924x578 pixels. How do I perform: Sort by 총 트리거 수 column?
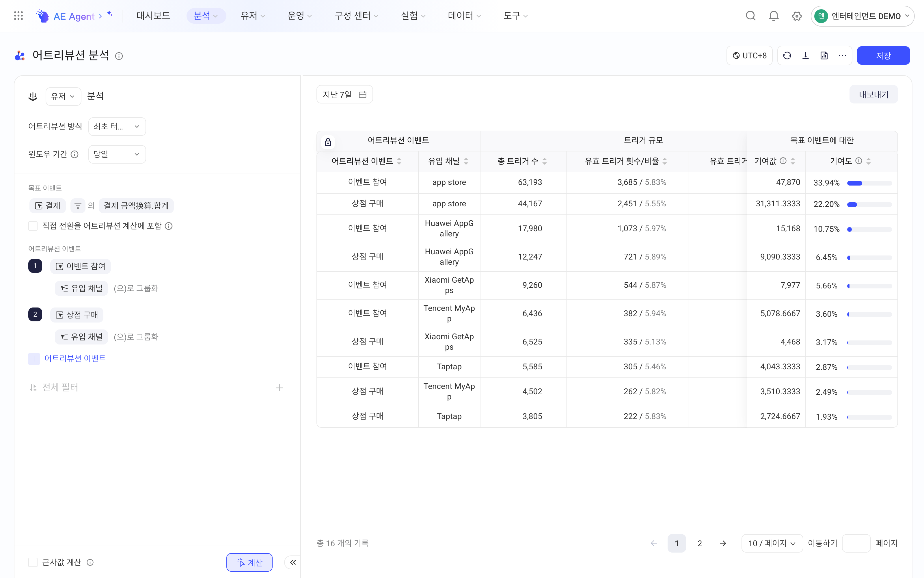(545, 161)
